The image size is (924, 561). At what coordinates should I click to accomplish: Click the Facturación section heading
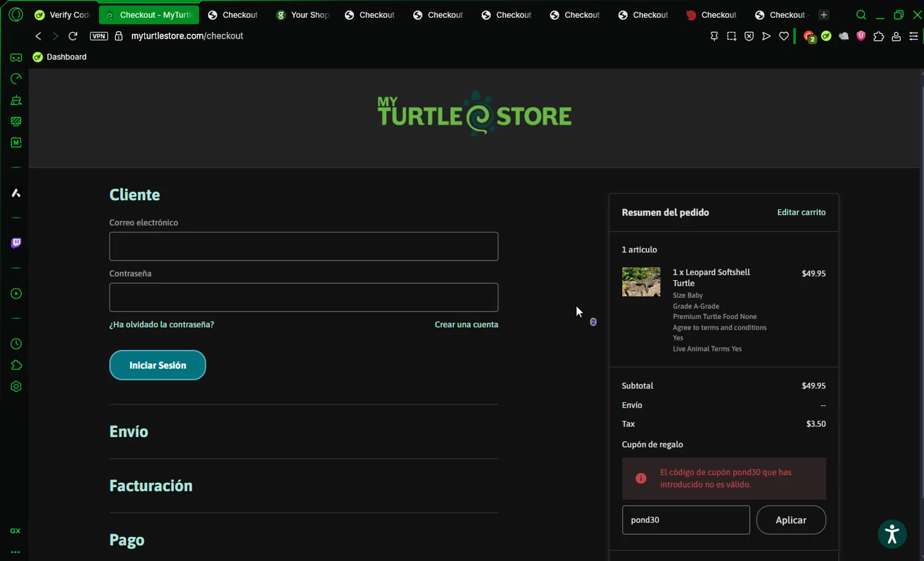tap(151, 486)
